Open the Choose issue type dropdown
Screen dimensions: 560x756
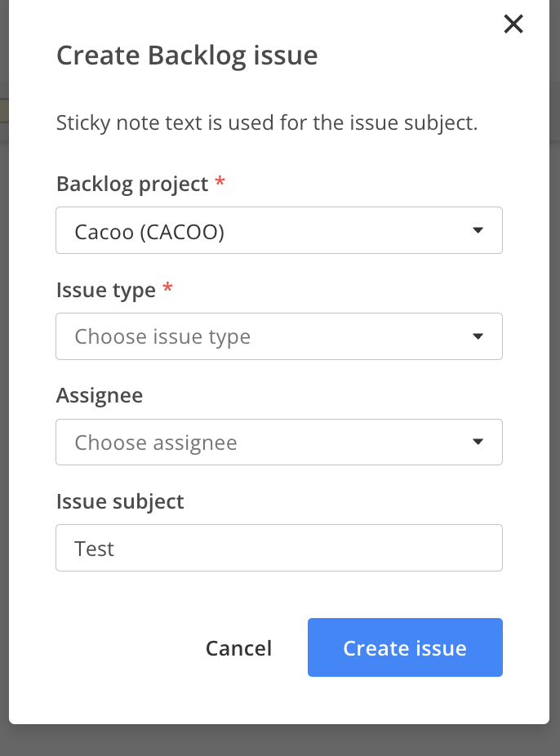click(x=279, y=336)
